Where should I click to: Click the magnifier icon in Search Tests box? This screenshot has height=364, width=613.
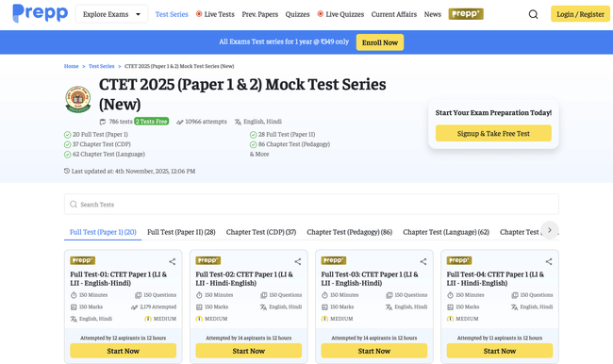coord(74,205)
